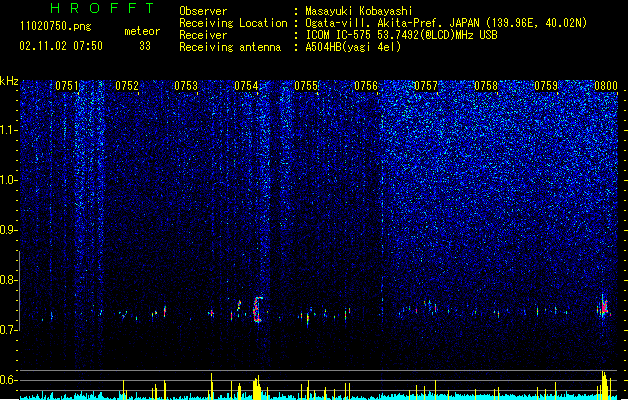Click the 0759 time marker

pos(546,86)
